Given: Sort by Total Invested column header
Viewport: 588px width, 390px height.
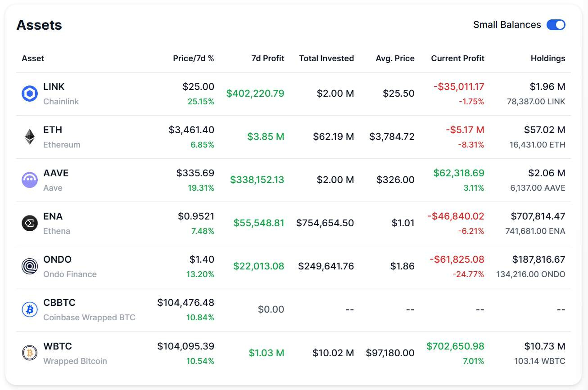Looking at the screenshot, I should pos(326,58).
